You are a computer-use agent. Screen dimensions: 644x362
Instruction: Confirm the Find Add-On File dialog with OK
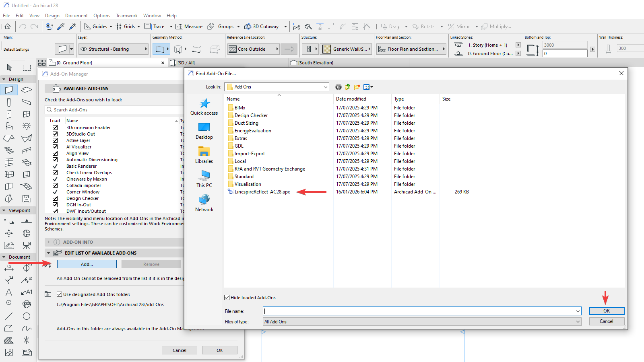[x=606, y=311]
